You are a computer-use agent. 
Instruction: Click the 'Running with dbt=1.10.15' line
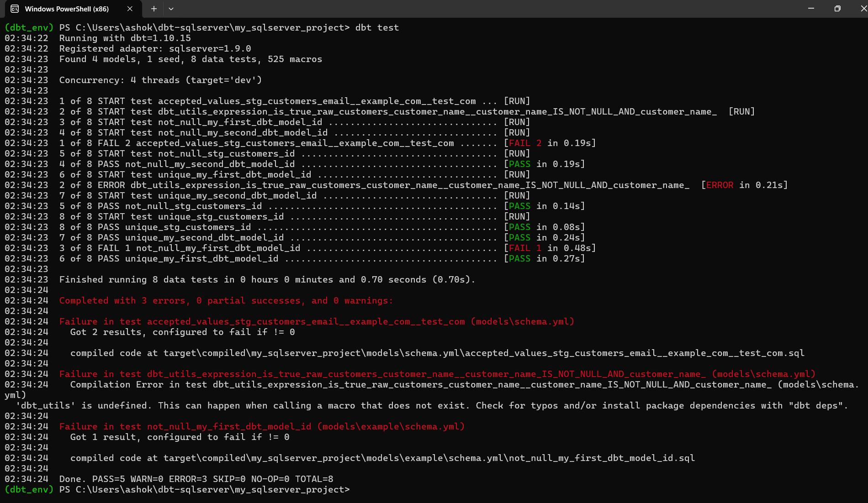(125, 38)
